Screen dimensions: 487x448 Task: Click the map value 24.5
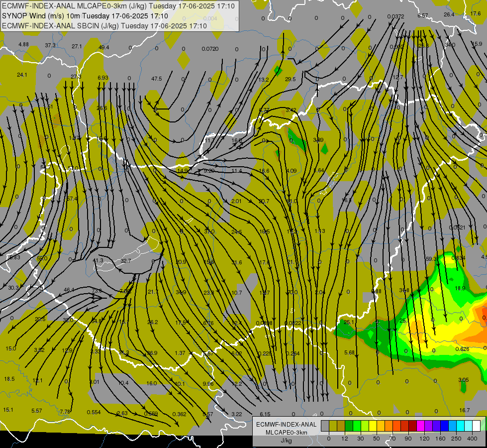(236, 232)
